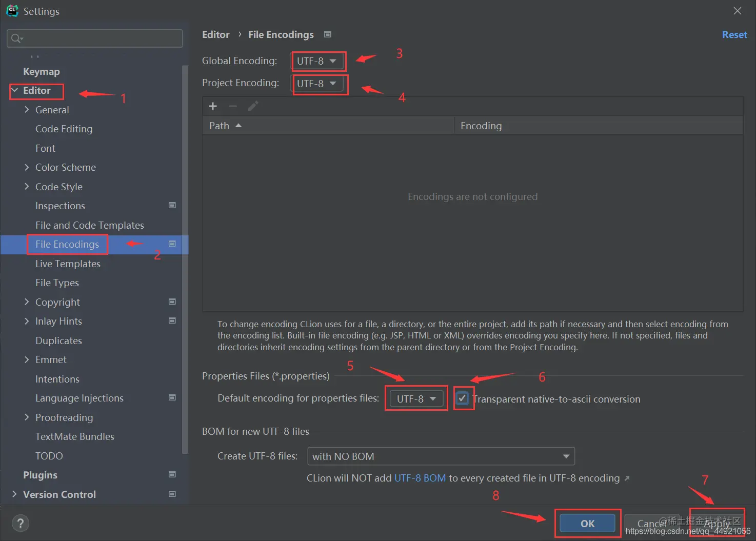Toggle Transparent native-to-ascii conversion checkbox
This screenshot has height=541, width=756.
[x=462, y=398]
